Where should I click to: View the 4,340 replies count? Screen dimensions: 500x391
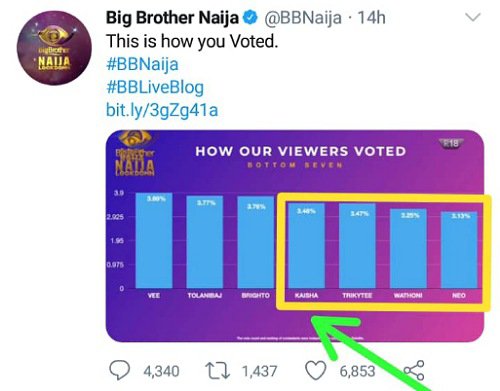(x=161, y=371)
